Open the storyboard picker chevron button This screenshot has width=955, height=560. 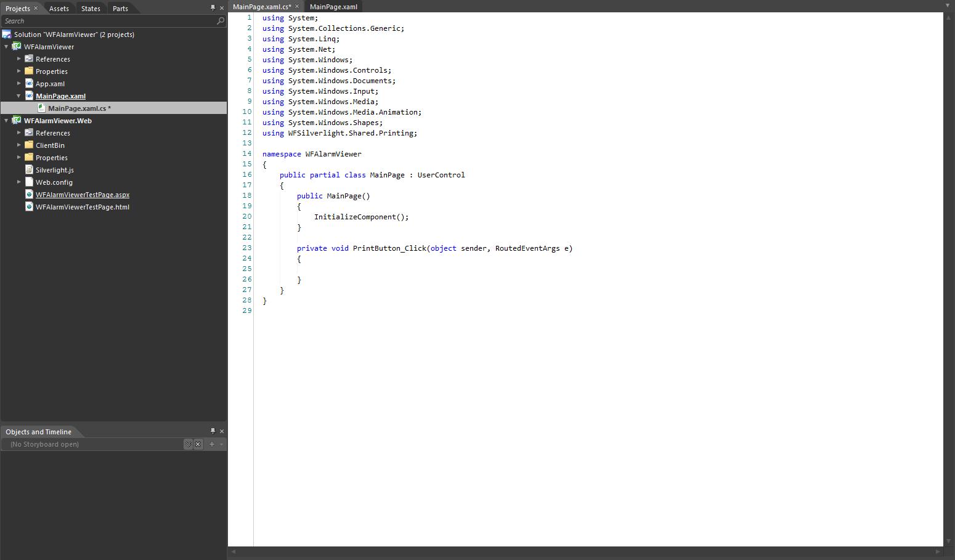click(188, 444)
